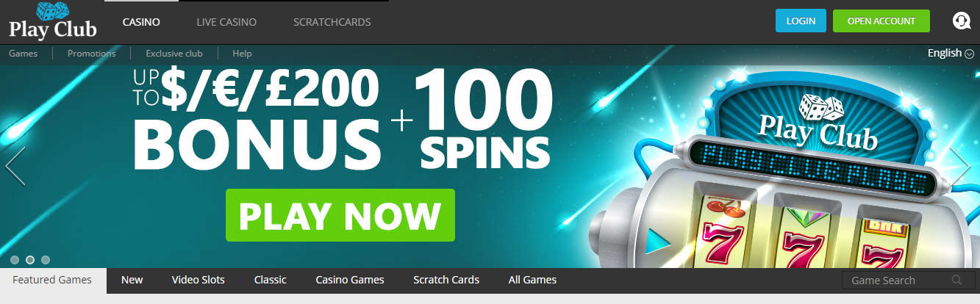Open the Promotions menu item

pos(92,54)
